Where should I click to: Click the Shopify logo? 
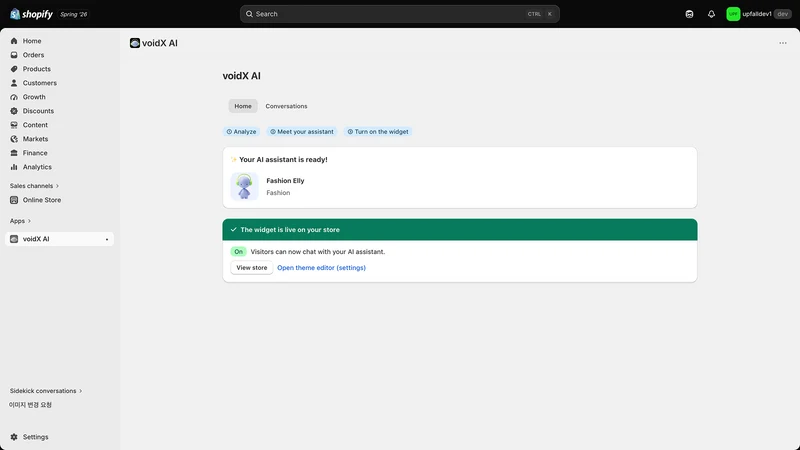click(x=31, y=14)
